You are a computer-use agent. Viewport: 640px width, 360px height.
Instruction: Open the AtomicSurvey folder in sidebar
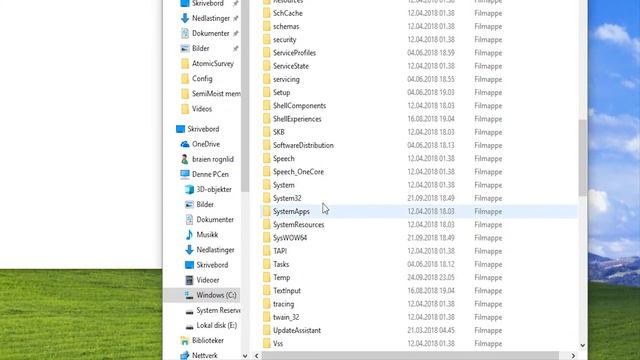click(213, 64)
